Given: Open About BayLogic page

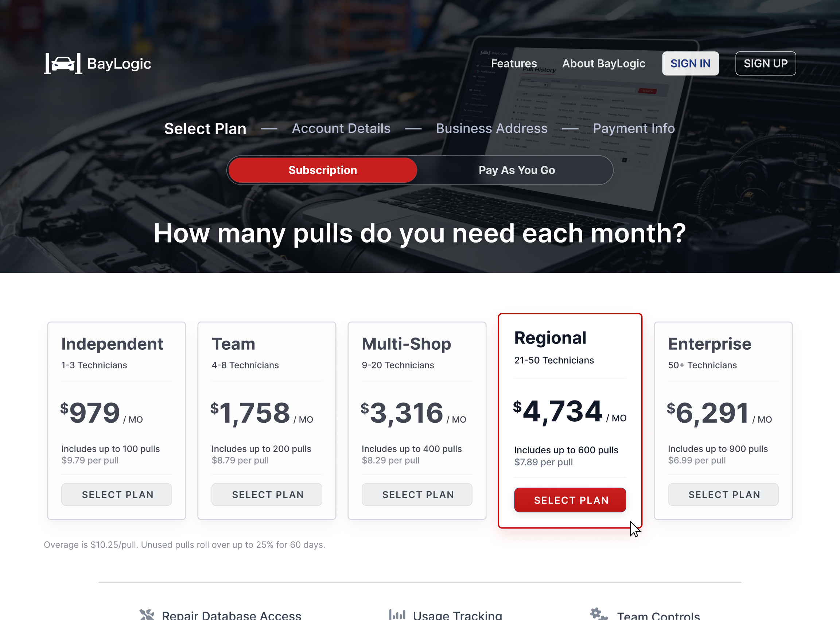Looking at the screenshot, I should [x=603, y=63].
